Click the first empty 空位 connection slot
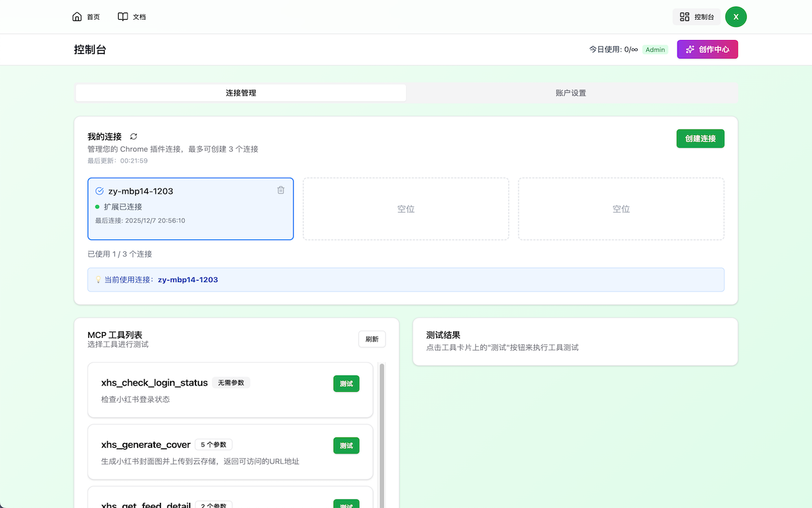This screenshot has height=508, width=812. pyautogui.click(x=405, y=208)
